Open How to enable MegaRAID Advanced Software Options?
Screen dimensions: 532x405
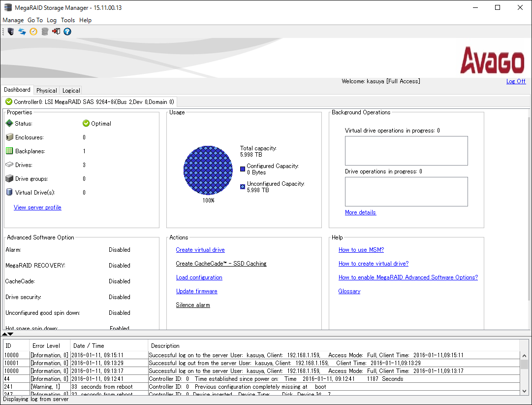[408, 277]
